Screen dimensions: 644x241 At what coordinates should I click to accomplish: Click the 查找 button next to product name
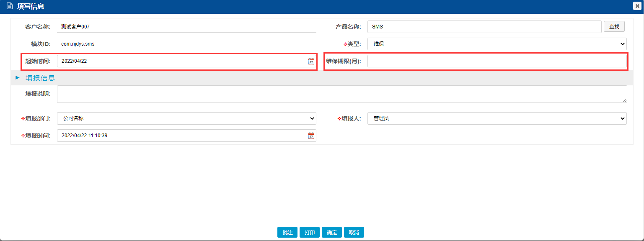click(614, 27)
